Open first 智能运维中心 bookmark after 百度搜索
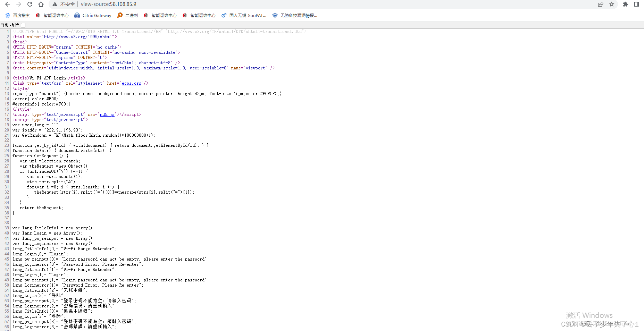The width and height of the screenshot is (644, 331). 52,15
